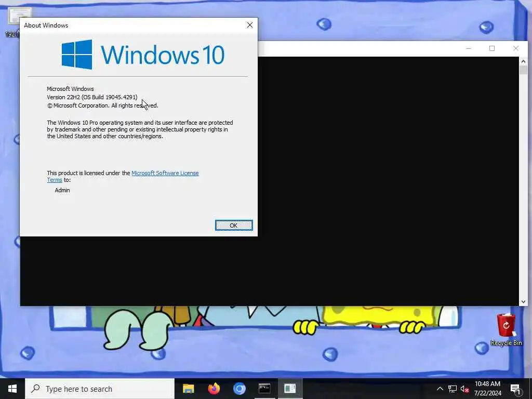Screen dimensions: 532x399
Task: Click the background window scrollbar thumb
Action: tap(523, 70)
